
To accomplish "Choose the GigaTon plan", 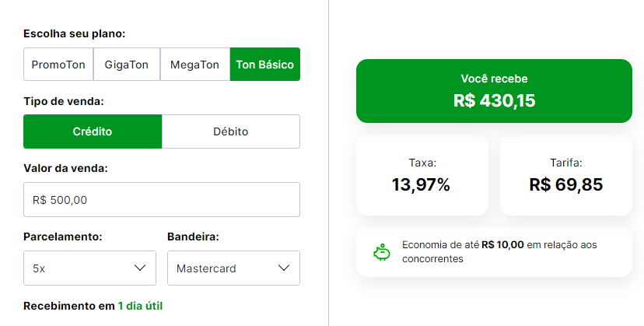I will (127, 65).
